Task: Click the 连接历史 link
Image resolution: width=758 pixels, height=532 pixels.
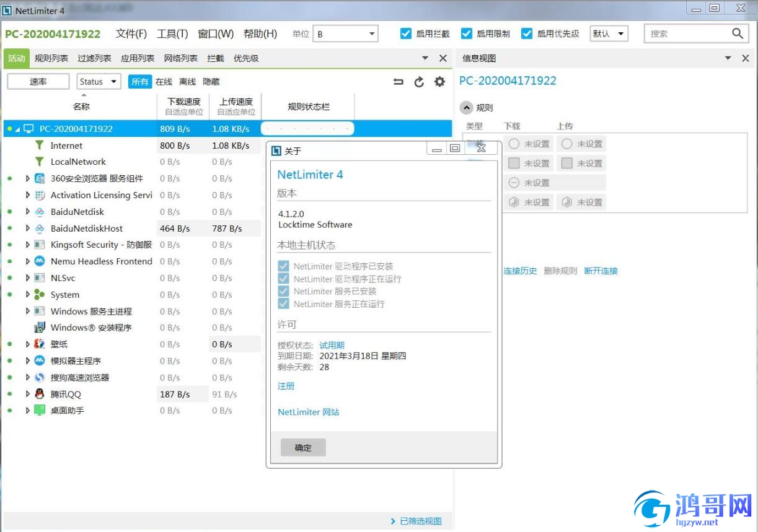Action: [x=520, y=271]
